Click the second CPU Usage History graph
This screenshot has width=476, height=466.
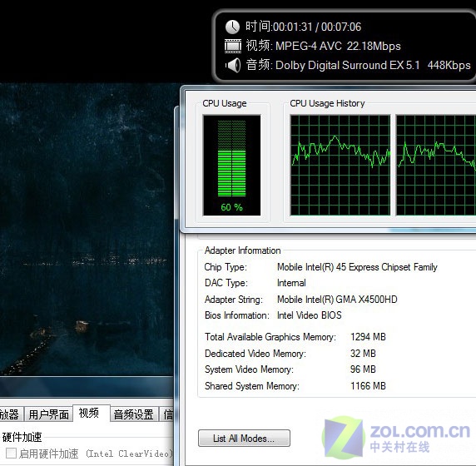pyautogui.click(x=436, y=165)
